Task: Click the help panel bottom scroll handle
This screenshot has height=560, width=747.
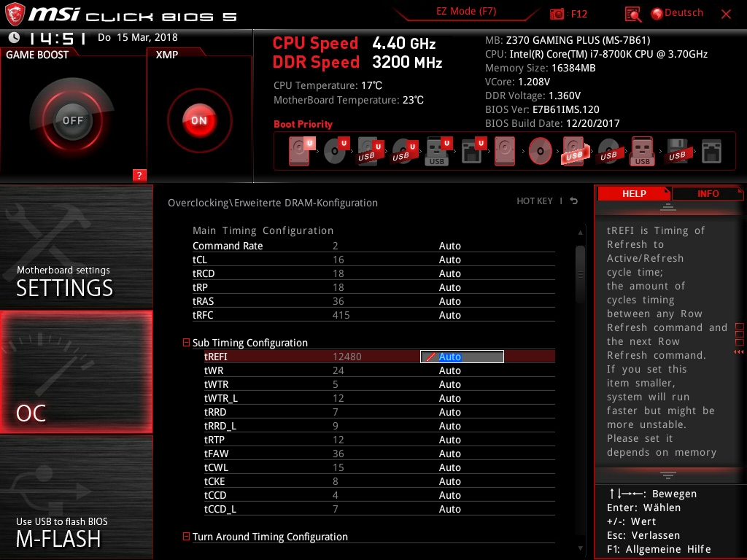Action: point(668,475)
